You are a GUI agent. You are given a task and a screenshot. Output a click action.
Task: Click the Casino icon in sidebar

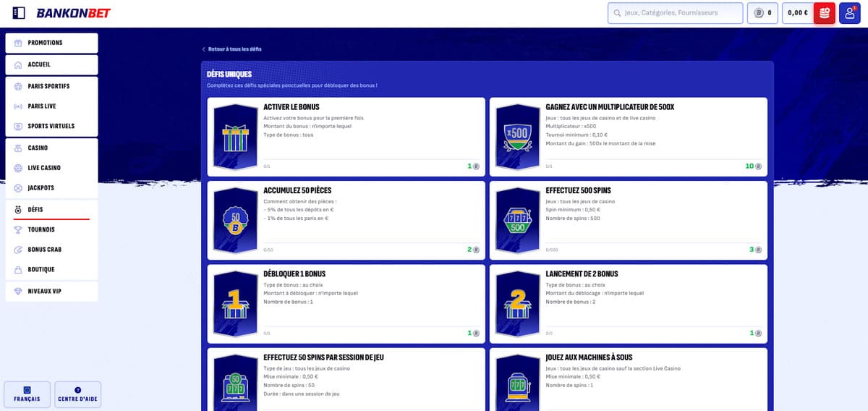tap(18, 148)
